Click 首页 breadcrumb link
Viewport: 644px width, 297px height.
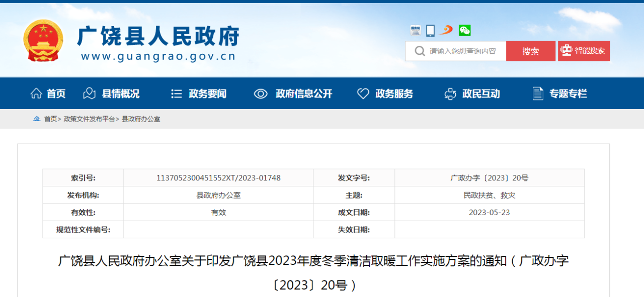pyautogui.click(x=50, y=119)
